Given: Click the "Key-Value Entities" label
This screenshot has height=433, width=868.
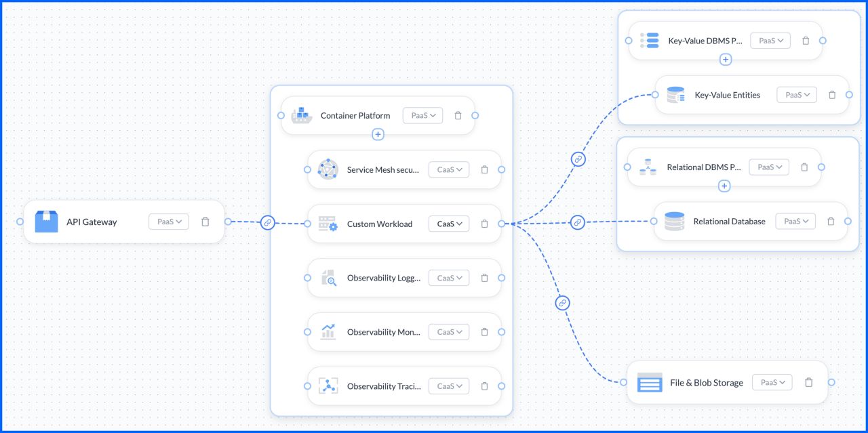Looking at the screenshot, I should (x=728, y=95).
